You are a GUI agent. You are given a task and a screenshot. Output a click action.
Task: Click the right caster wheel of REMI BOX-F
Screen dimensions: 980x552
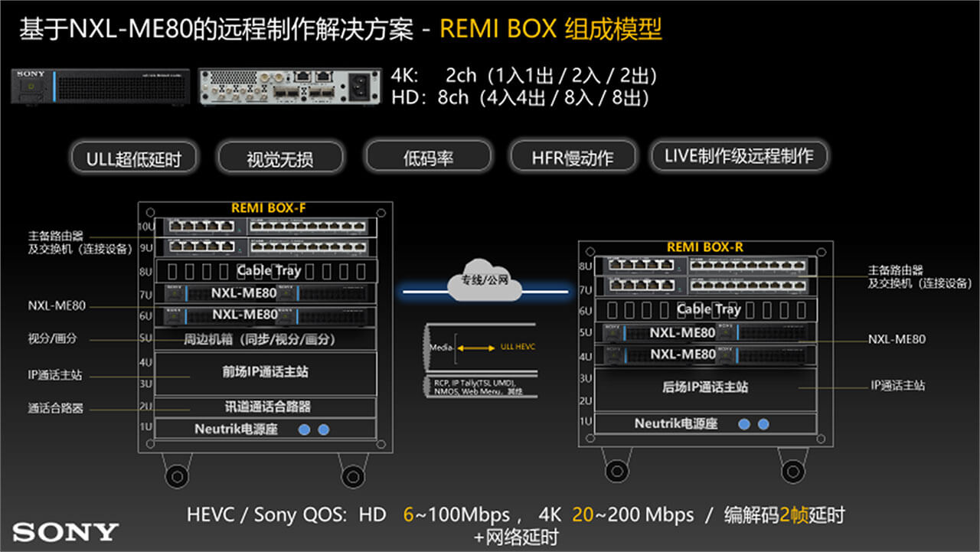tap(352, 475)
